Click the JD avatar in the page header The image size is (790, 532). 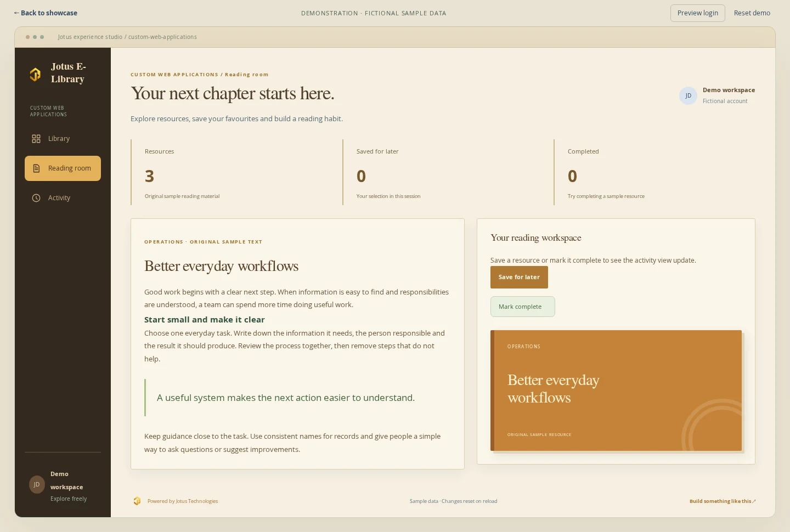coord(688,95)
